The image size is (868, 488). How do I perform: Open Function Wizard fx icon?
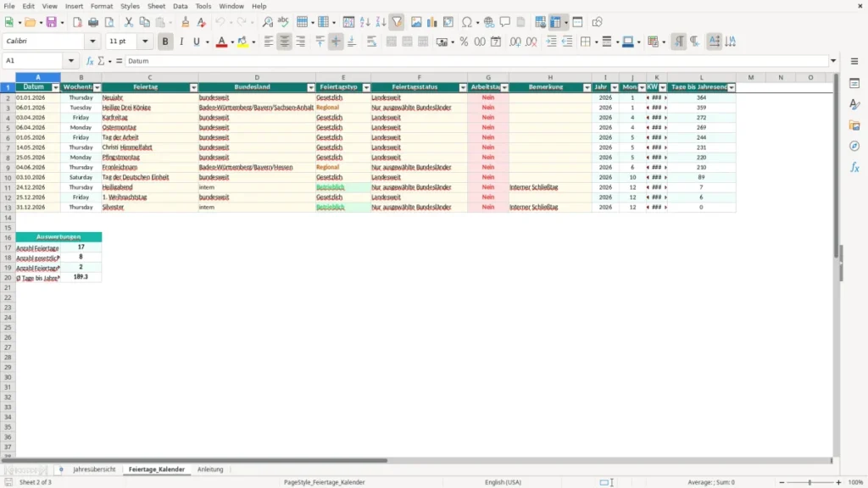click(90, 61)
